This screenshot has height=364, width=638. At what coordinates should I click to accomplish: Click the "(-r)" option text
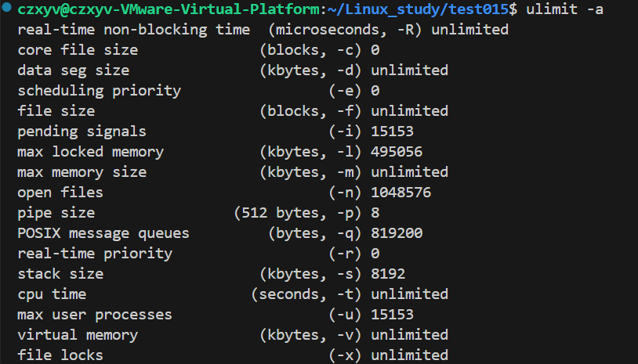(x=345, y=254)
